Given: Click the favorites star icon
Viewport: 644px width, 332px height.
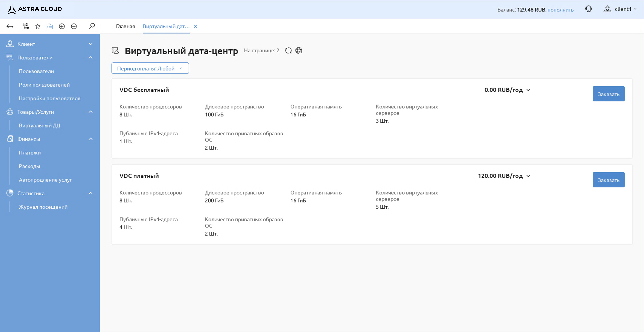Looking at the screenshot, I should coord(38,26).
